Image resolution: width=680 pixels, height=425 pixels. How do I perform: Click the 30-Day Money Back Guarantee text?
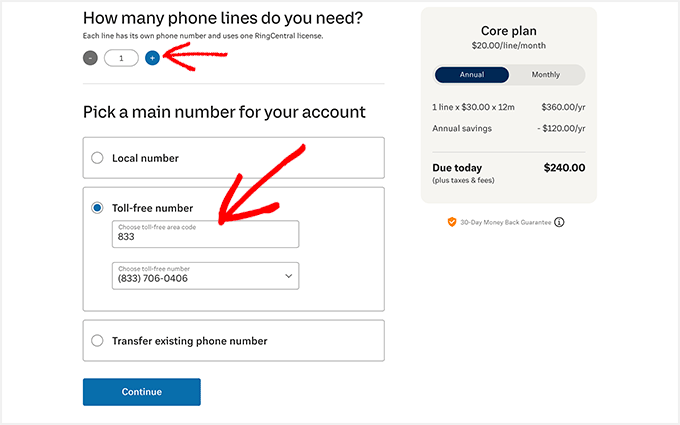(504, 222)
